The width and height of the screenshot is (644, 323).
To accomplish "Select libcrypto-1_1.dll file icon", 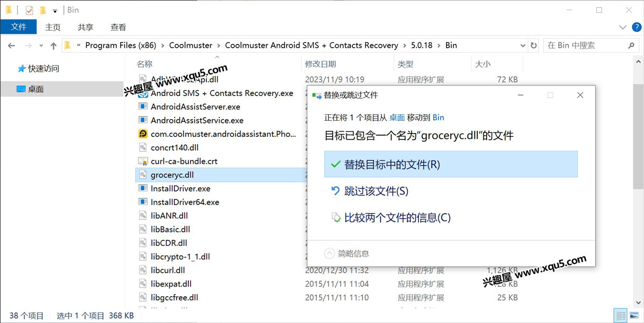I will (143, 256).
